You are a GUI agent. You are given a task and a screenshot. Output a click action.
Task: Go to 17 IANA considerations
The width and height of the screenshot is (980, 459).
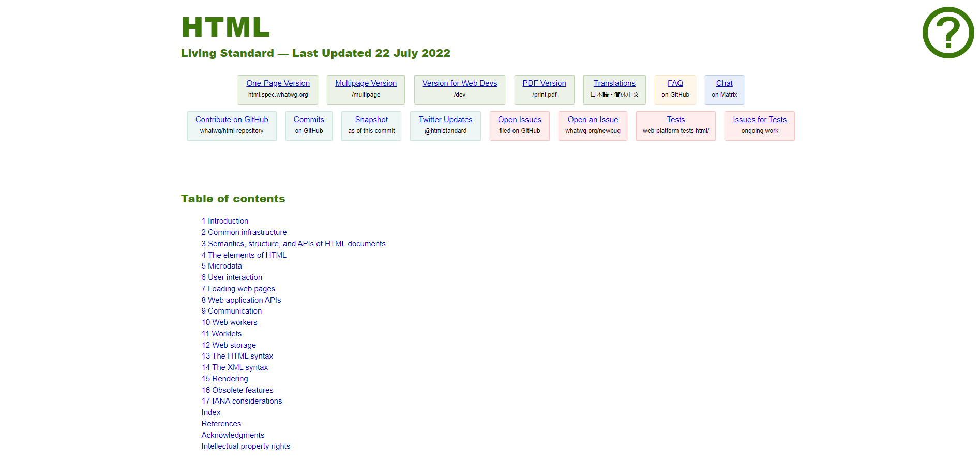(x=242, y=401)
